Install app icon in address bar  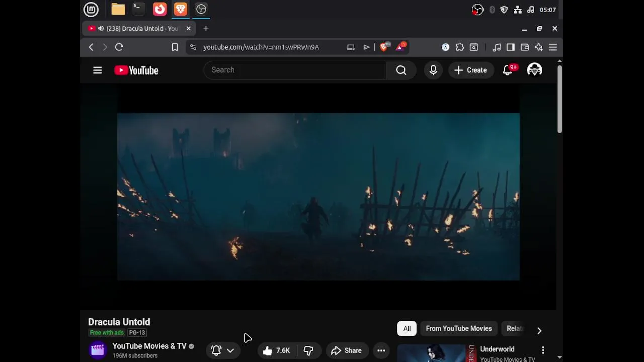pos(351,47)
